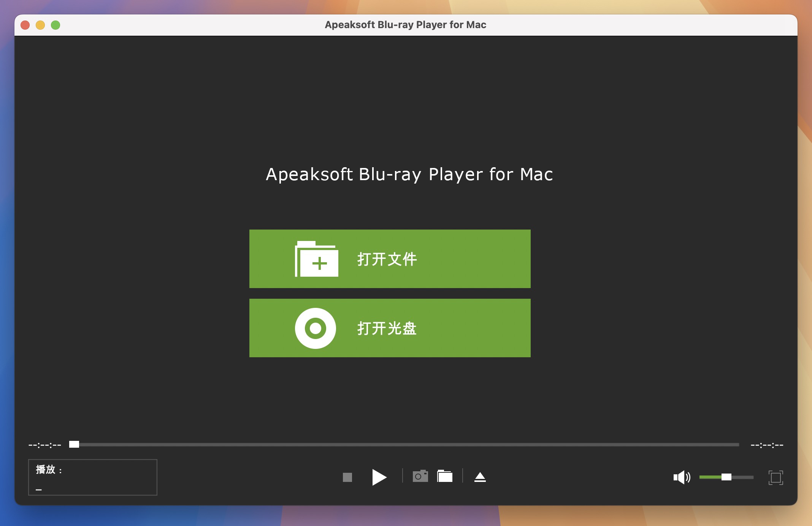Minimize the window with yellow button
The image size is (812, 526).
40,25
